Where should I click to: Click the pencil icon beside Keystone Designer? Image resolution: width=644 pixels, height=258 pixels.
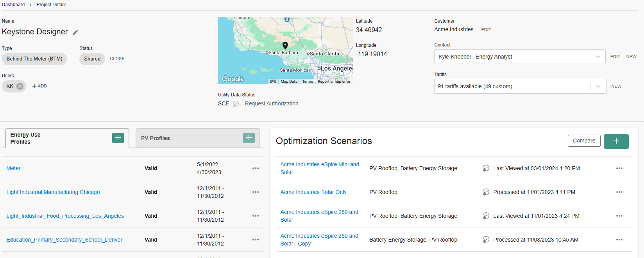click(x=75, y=32)
